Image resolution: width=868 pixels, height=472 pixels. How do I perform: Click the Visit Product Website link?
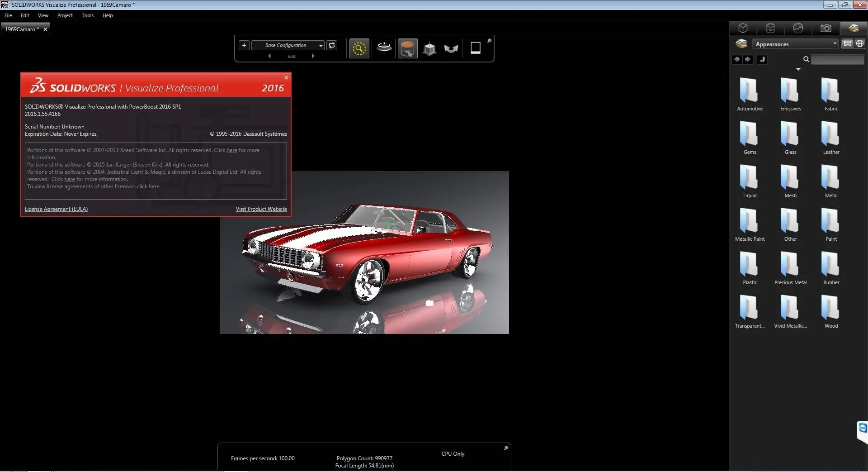261,209
